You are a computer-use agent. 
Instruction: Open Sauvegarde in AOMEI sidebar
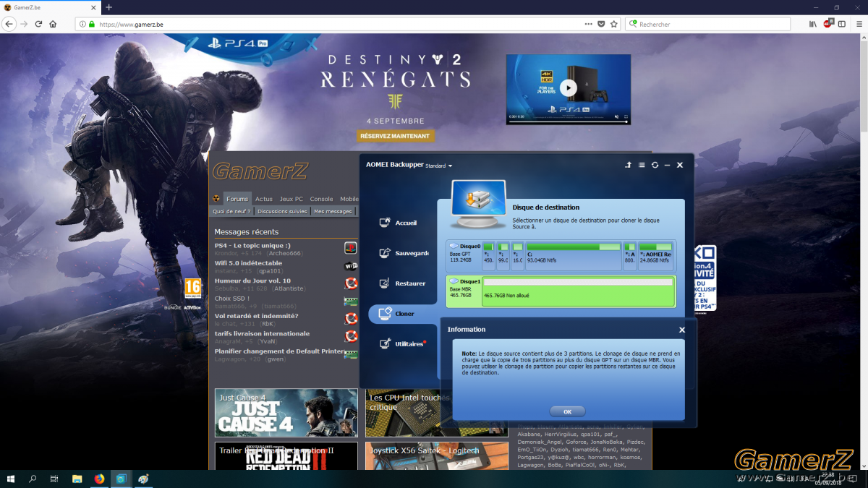click(x=404, y=253)
